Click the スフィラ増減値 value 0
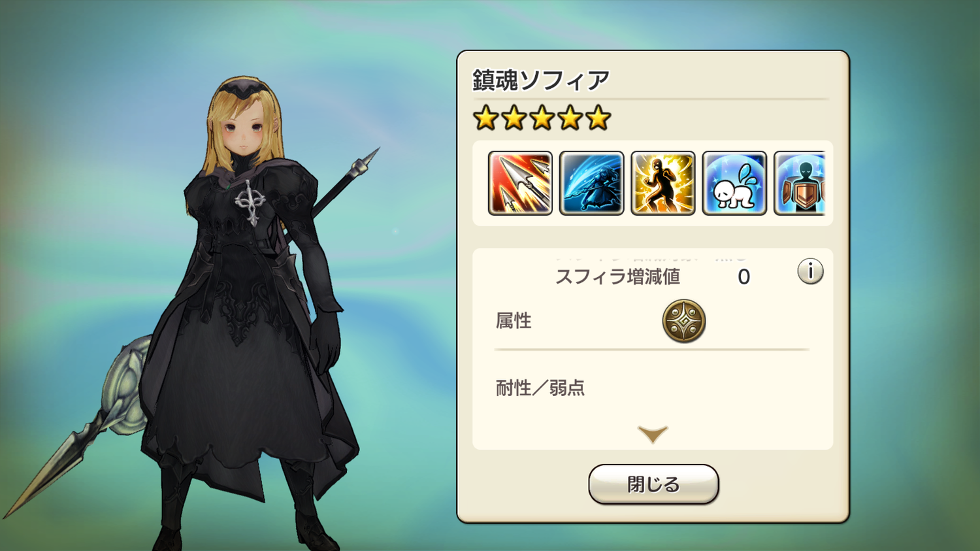This screenshot has width=980, height=551. (743, 277)
